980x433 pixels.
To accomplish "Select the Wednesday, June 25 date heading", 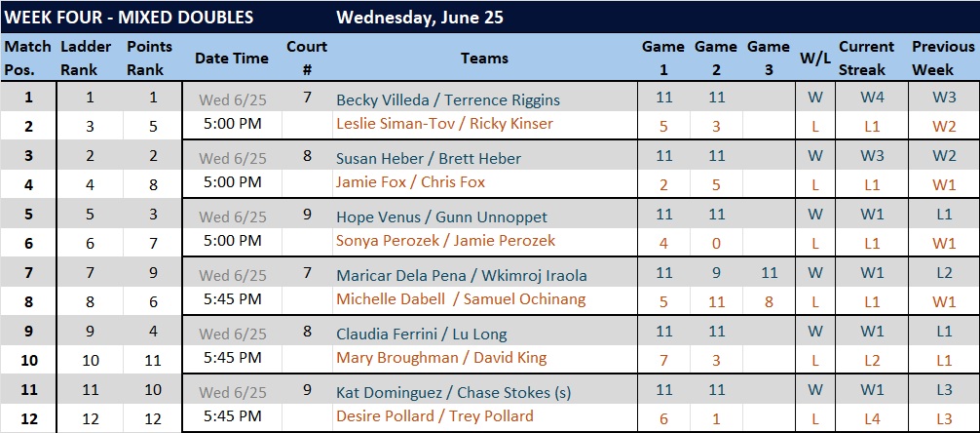I will coord(420,17).
